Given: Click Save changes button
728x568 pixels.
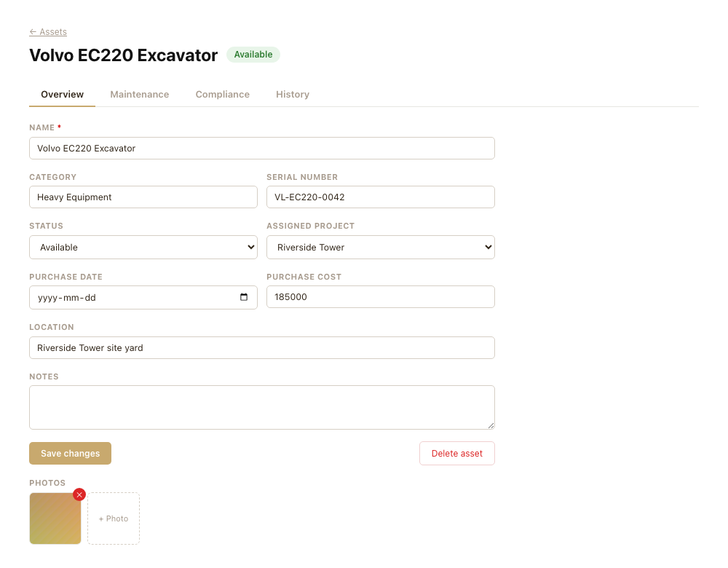Looking at the screenshot, I should click(x=70, y=453).
